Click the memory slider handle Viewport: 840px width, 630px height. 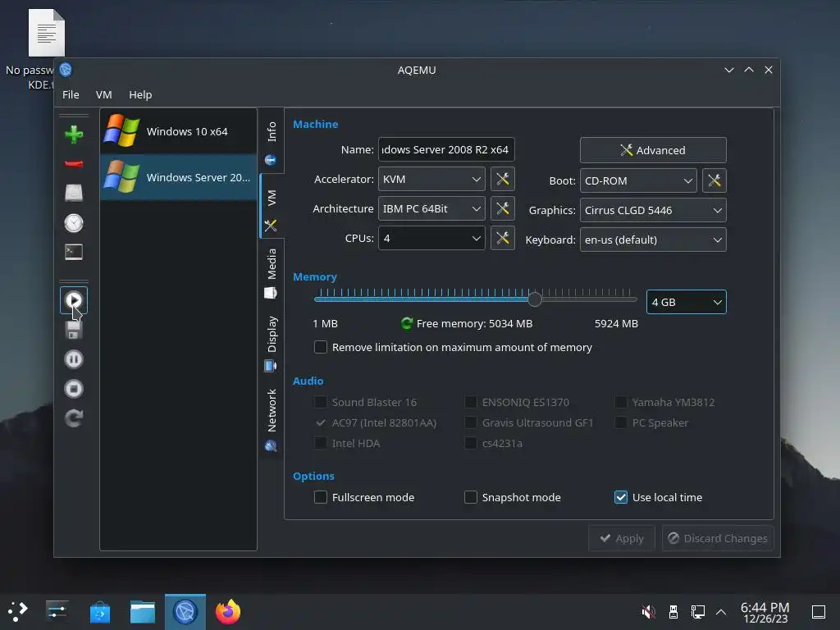coord(535,299)
